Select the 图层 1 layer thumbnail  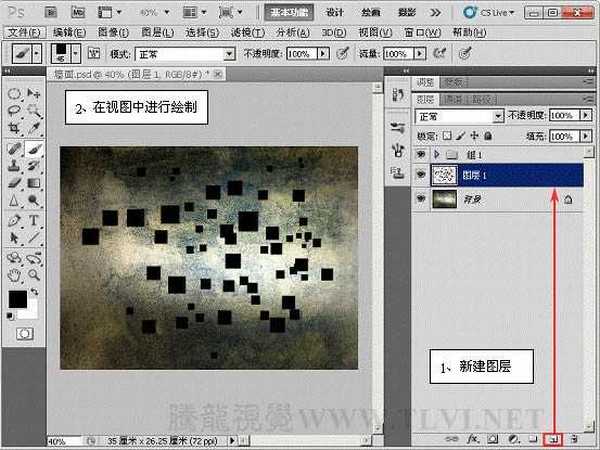(x=443, y=176)
